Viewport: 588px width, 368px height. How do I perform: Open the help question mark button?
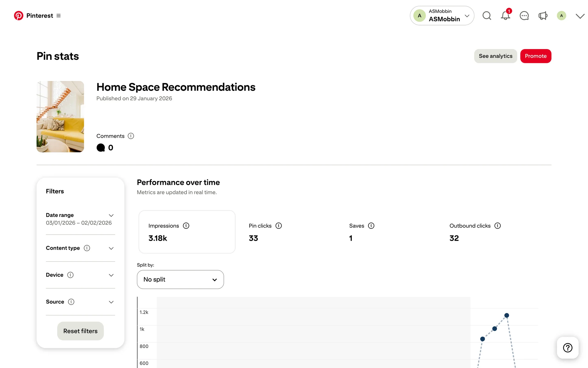click(x=567, y=347)
